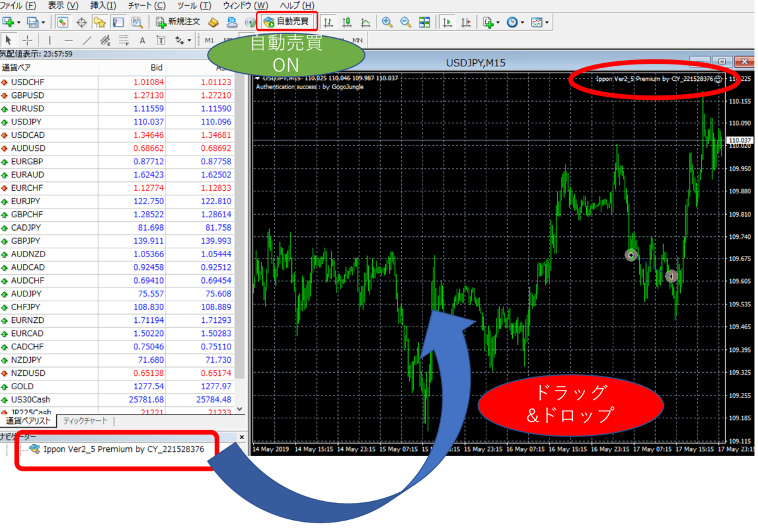758x532 pixels.
Task: Select the GOLD symbol row
Action: click(x=117, y=386)
